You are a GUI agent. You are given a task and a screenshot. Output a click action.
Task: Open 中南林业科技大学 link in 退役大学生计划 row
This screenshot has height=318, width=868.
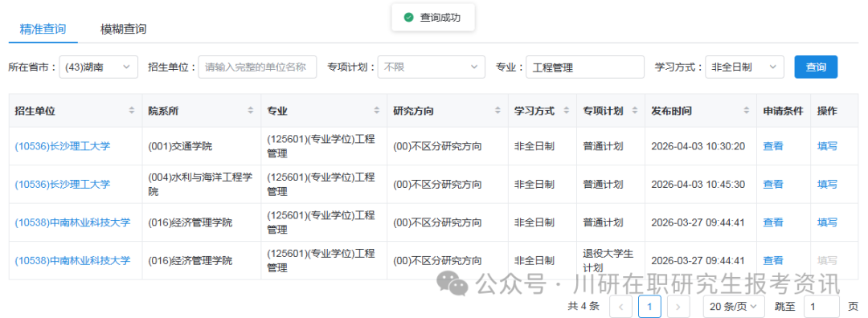[x=72, y=260]
